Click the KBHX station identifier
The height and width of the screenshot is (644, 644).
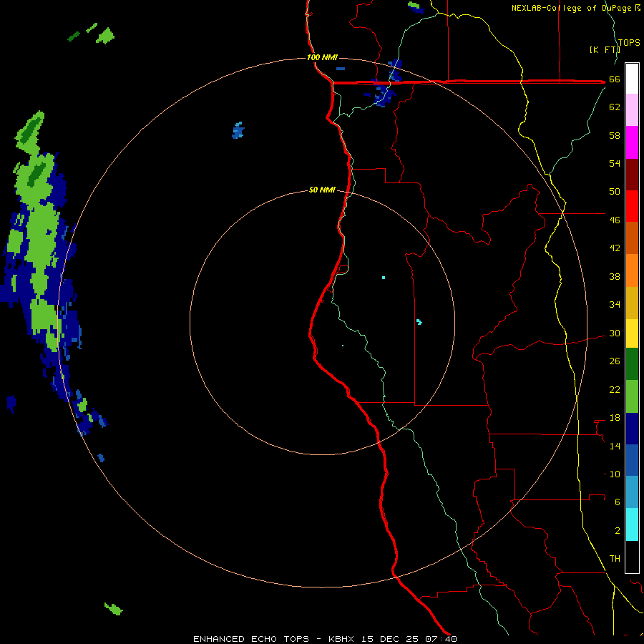(x=341, y=639)
